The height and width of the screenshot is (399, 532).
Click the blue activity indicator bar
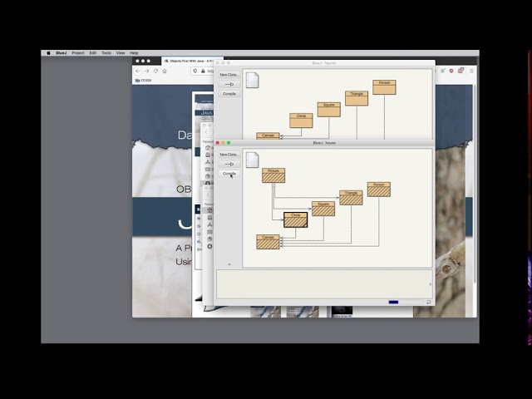pyautogui.click(x=393, y=302)
